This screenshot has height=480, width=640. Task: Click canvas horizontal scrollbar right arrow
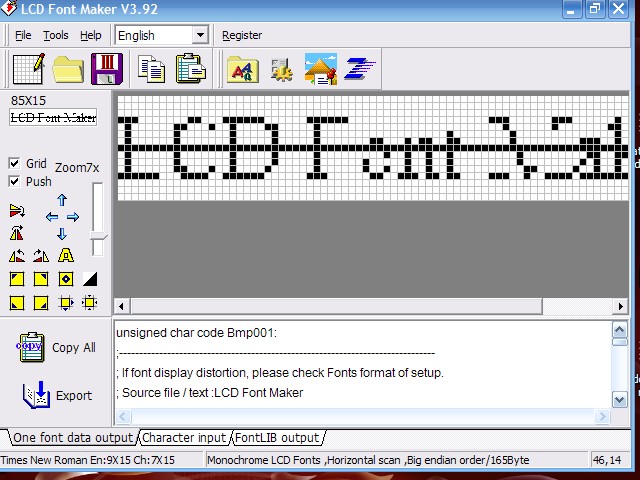[620, 306]
